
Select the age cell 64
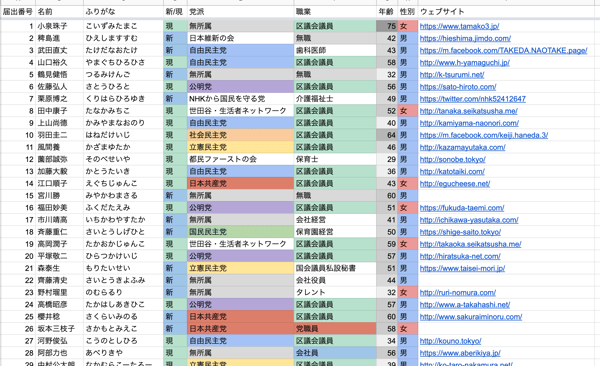click(x=387, y=135)
